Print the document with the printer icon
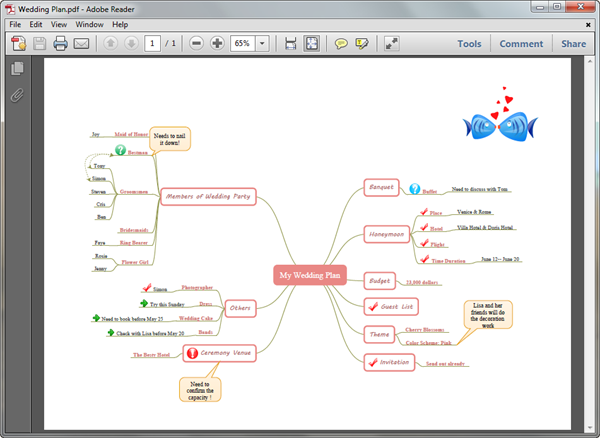The width and height of the screenshot is (600, 438). click(60, 44)
